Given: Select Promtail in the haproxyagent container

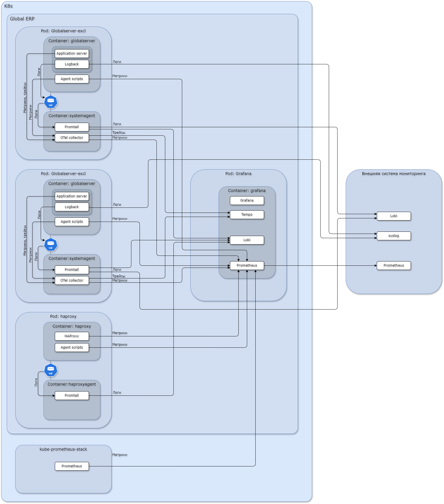Looking at the screenshot, I should pyautogui.click(x=72, y=395).
